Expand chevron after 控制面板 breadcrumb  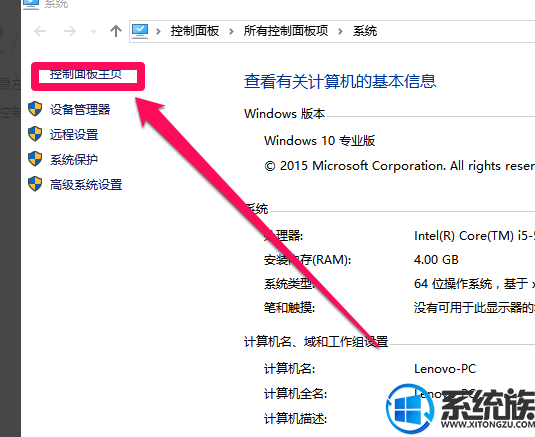pos(231,31)
